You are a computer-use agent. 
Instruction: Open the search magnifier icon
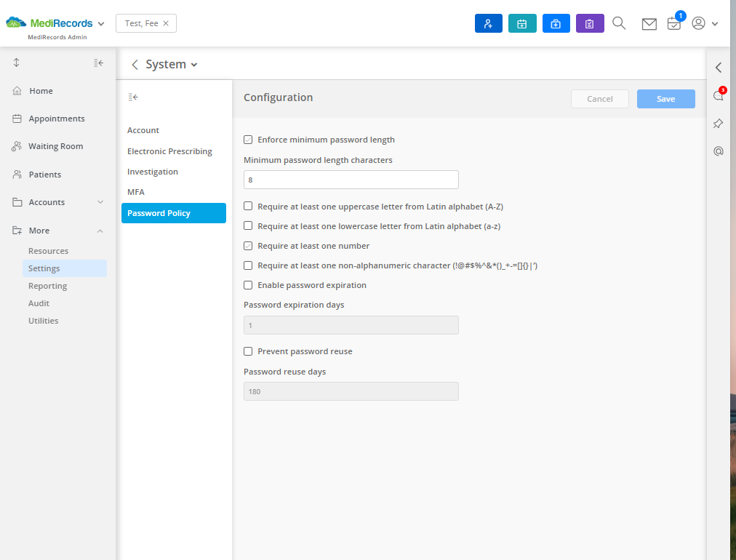(x=619, y=23)
